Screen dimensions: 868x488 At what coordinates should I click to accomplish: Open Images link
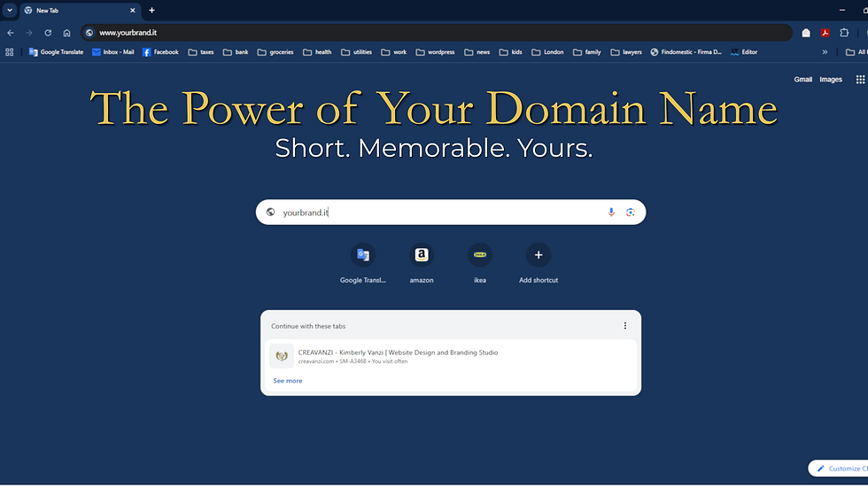pyautogui.click(x=831, y=80)
